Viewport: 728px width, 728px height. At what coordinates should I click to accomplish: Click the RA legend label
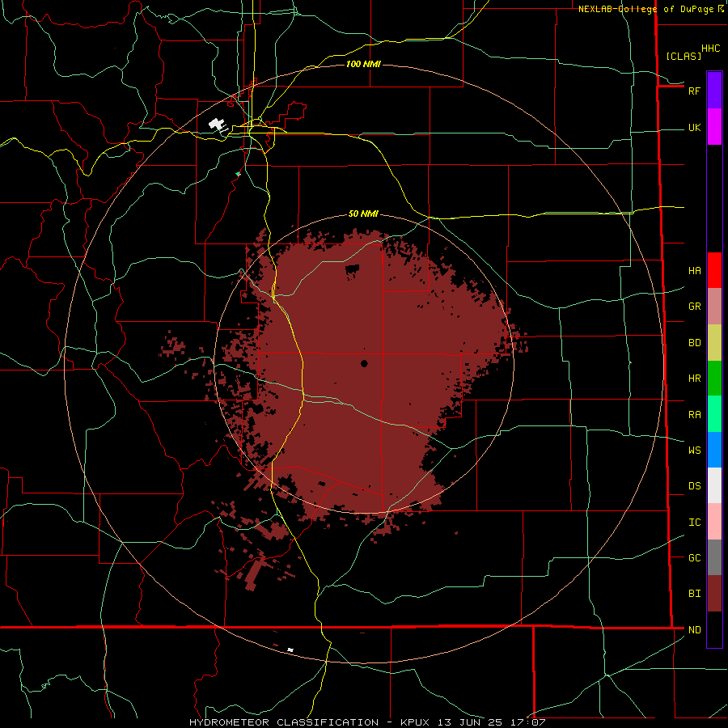(x=694, y=415)
